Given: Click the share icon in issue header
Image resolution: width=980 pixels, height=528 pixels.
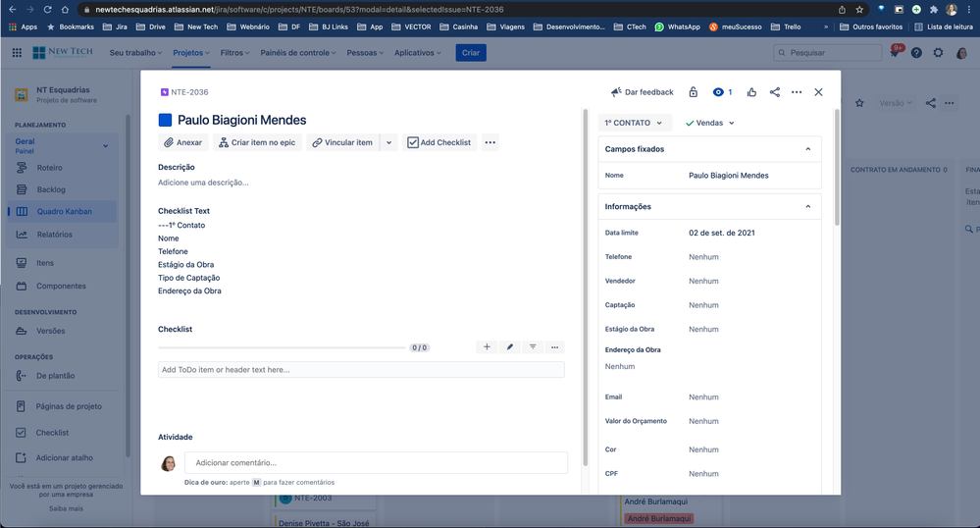Looking at the screenshot, I should [x=774, y=92].
